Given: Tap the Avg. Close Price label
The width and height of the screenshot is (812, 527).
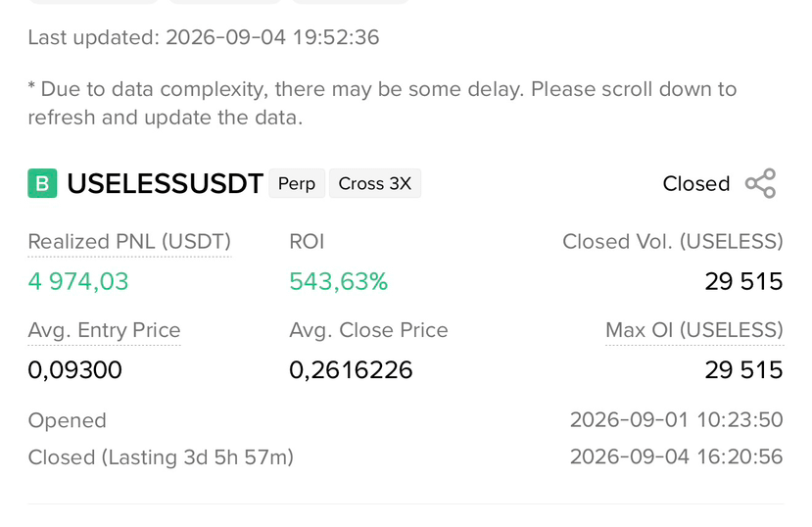Looking at the screenshot, I should point(368,330).
